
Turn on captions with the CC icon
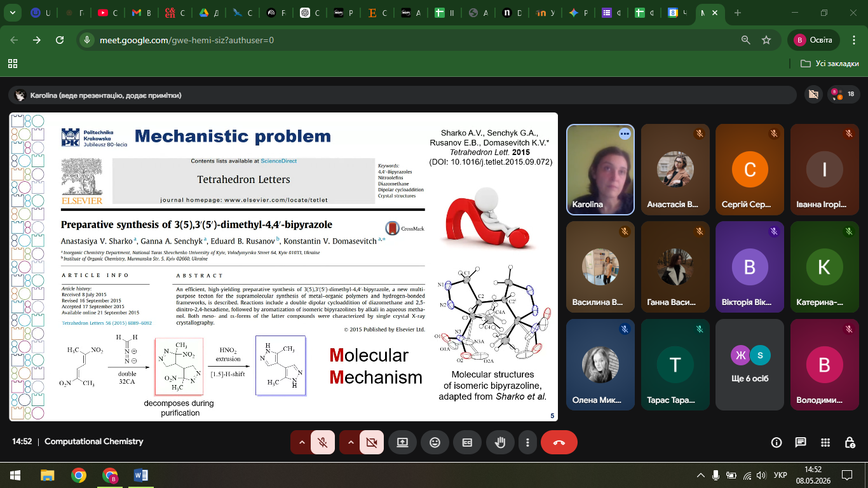[x=468, y=443]
